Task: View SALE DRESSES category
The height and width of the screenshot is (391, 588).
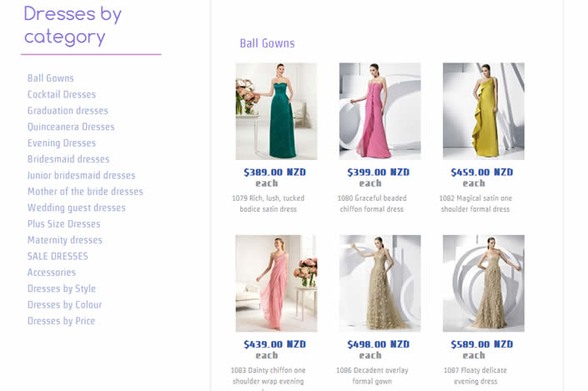Action: click(x=58, y=256)
